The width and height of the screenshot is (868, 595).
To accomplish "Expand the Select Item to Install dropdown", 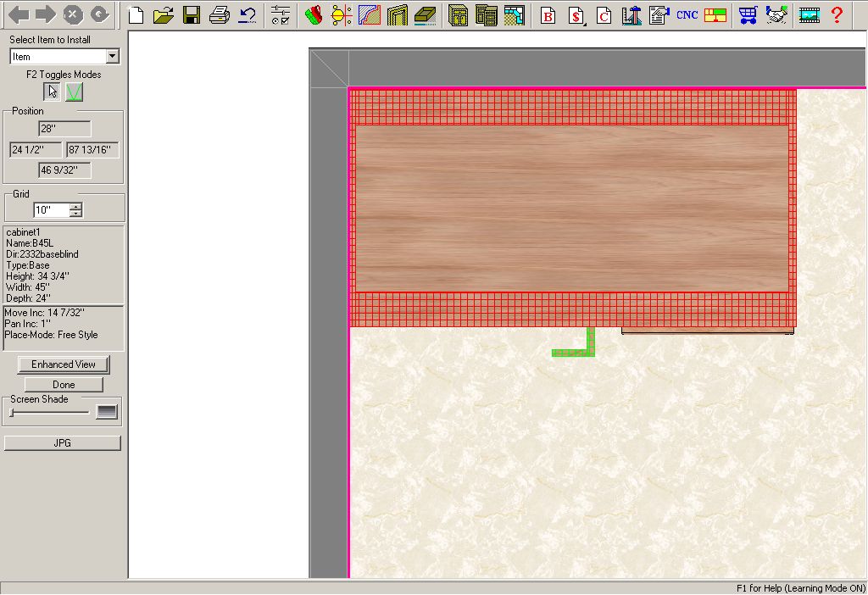I will click(113, 56).
